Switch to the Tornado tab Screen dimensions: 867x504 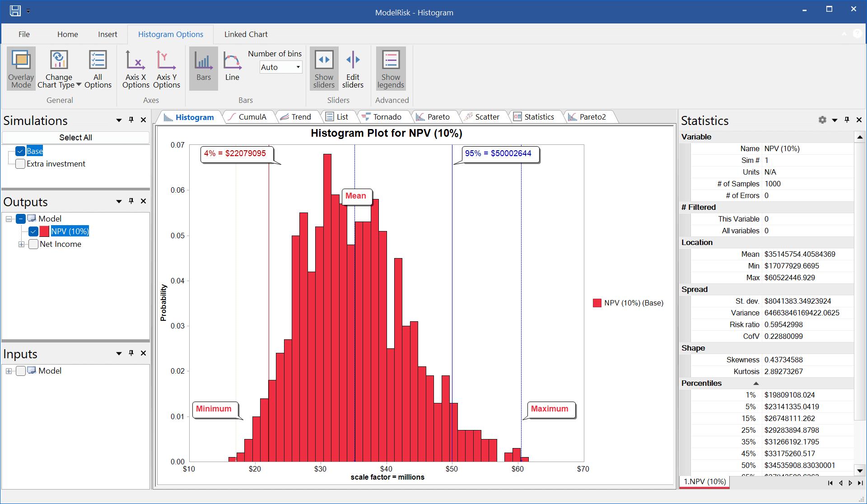(387, 117)
